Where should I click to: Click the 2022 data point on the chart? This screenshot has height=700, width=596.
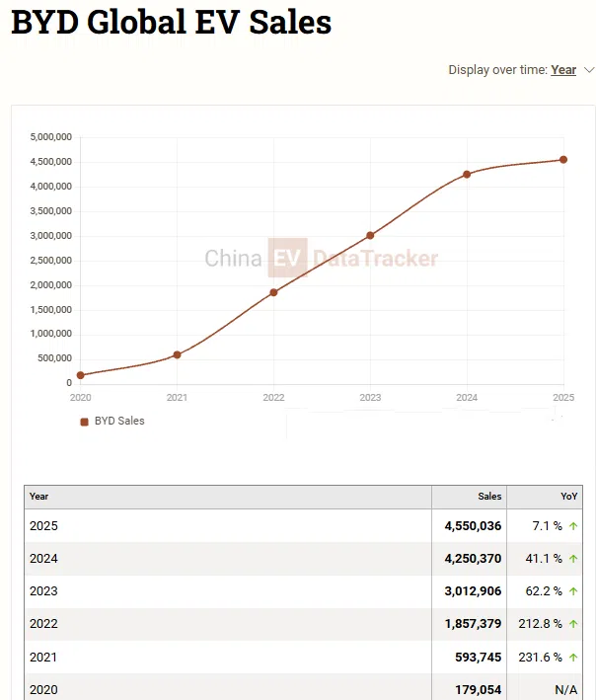[x=273, y=292]
